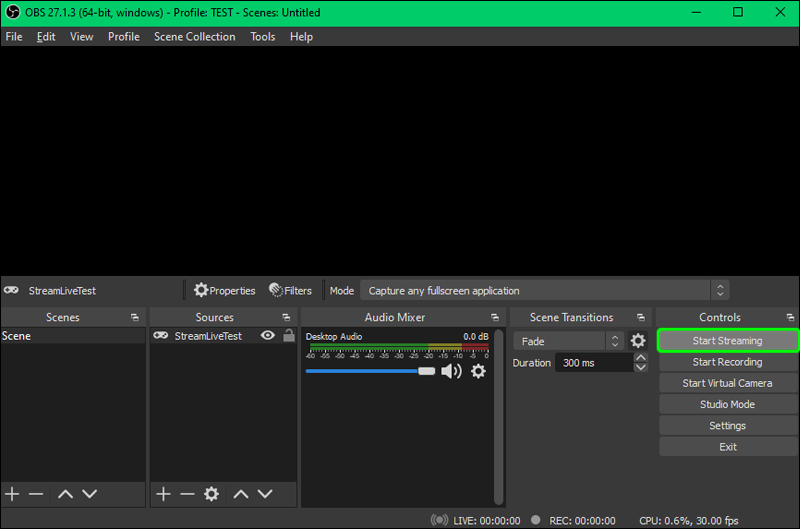
Task: Hide the StreamLiveTest source with eye icon
Action: click(x=267, y=336)
